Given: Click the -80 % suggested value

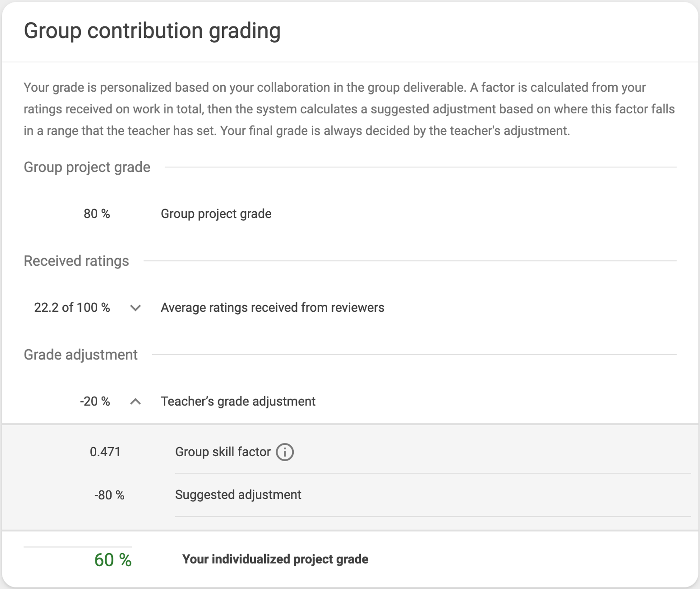Looking at the screenshot, I should coord(109,495).
